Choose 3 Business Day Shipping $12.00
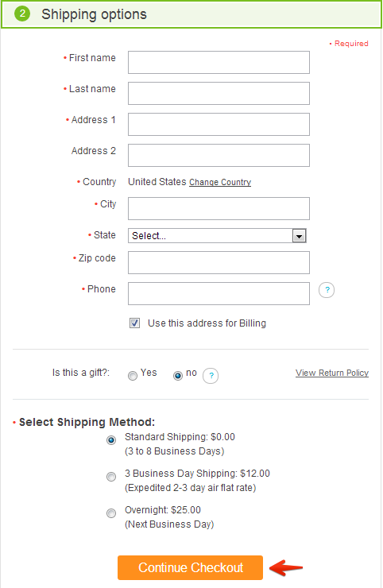 click(111, 477)
